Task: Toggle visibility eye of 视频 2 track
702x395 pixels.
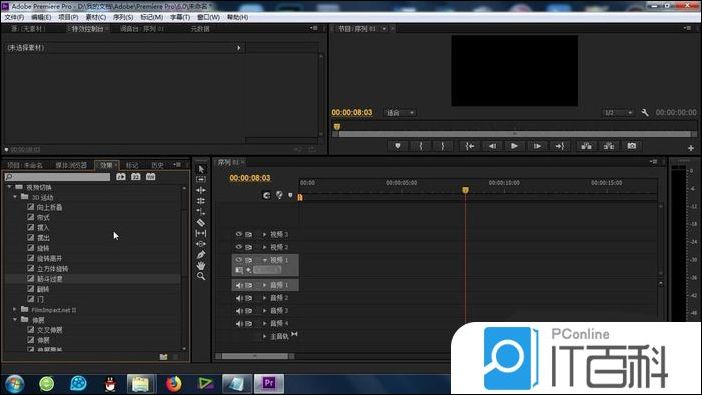Action: pos(239,247)
